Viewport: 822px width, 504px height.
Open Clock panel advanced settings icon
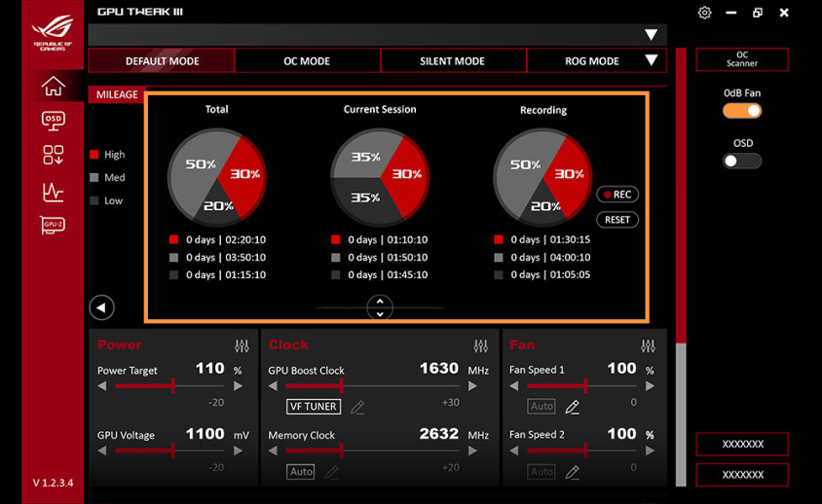(480, 346)
